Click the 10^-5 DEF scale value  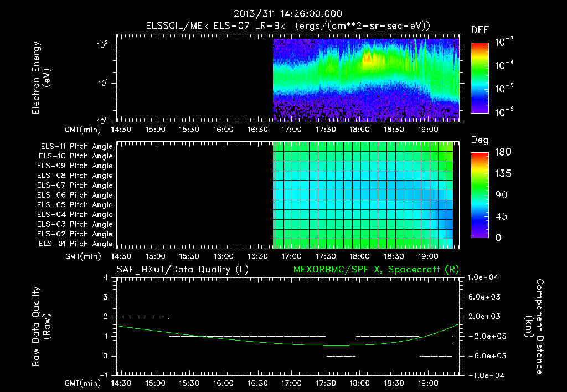coord(504,88)
